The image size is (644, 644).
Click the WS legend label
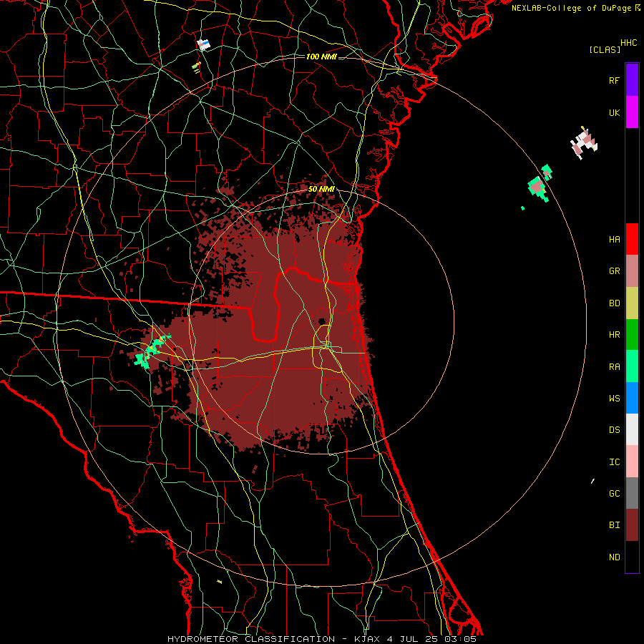[614, 398]
